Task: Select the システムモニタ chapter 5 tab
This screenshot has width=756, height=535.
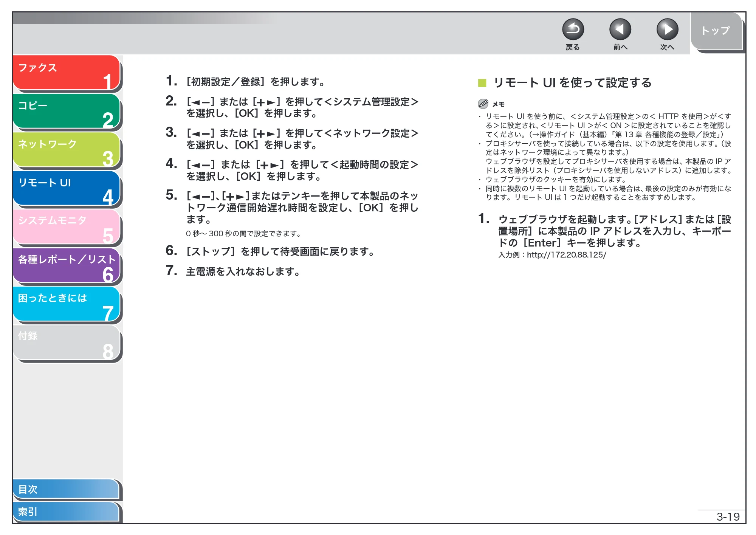Action: click(x=67, y=227)
